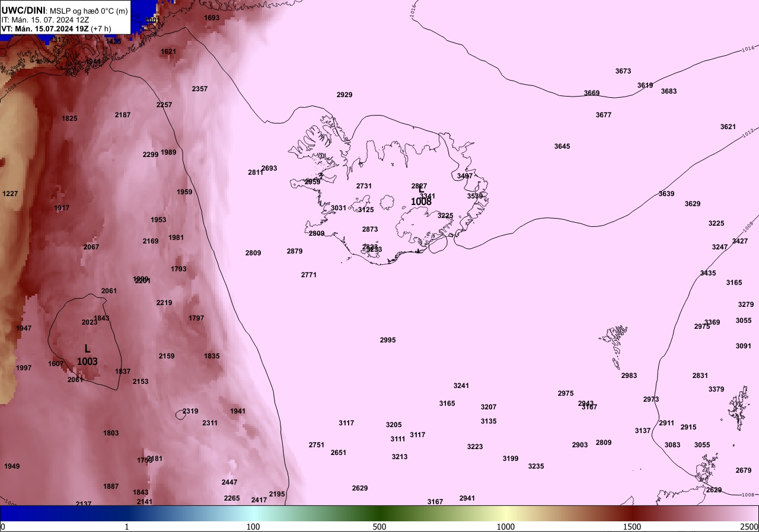
Task: Click the height value 3207
Action: (489, 407)
